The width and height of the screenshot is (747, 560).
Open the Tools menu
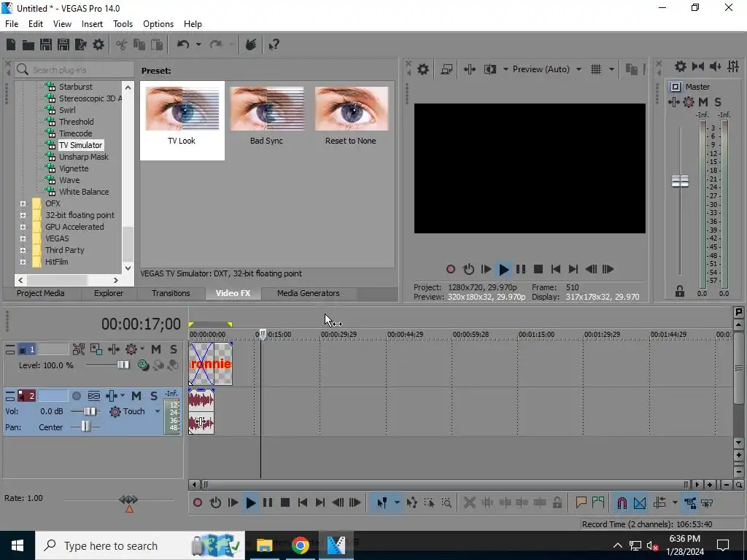[123, 24]
